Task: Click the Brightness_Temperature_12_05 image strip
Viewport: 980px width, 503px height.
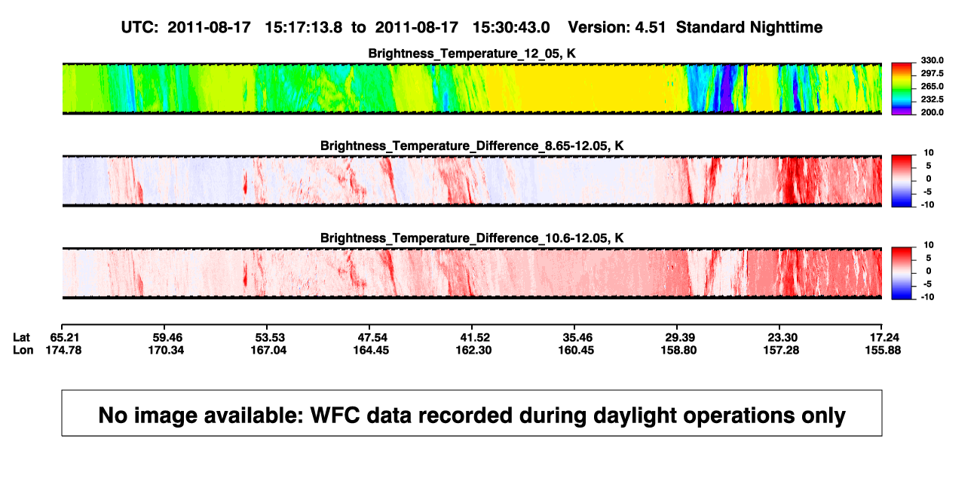Action: [x=472, y=88]
